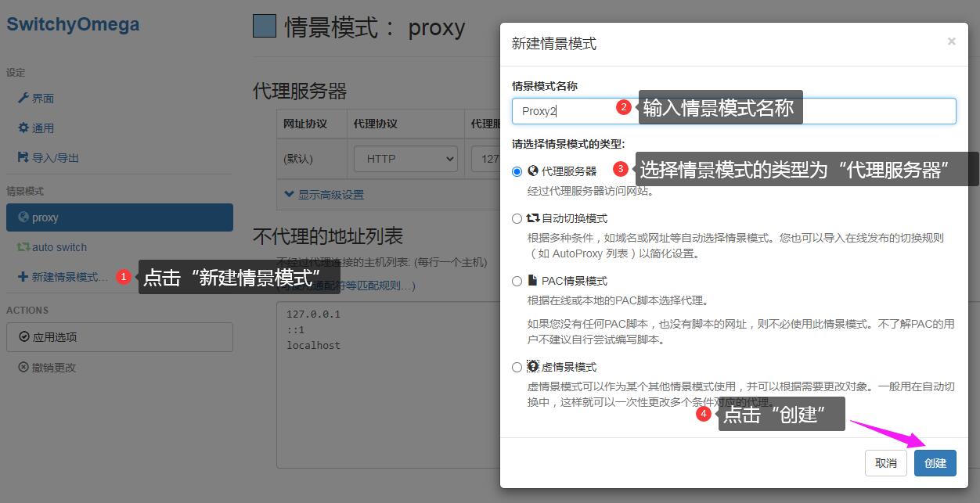The height and width of the screenshot is (503, 980).
Task: Choose the 虚情景模式 radio option
Action: 517,368
